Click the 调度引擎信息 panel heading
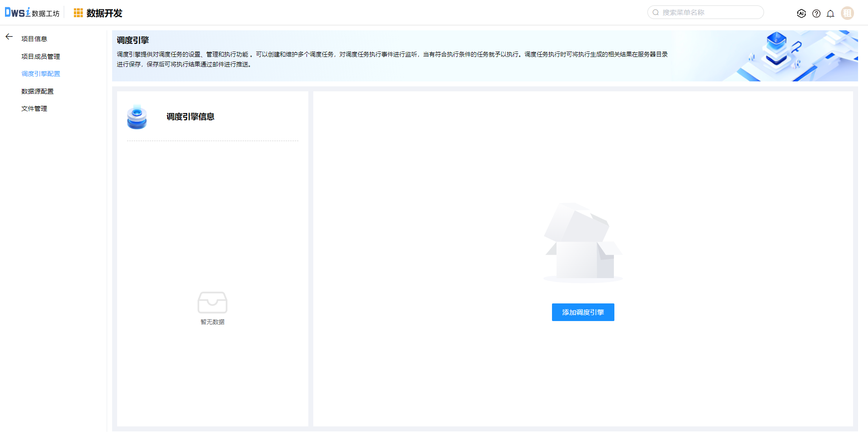 pos(190,117)
